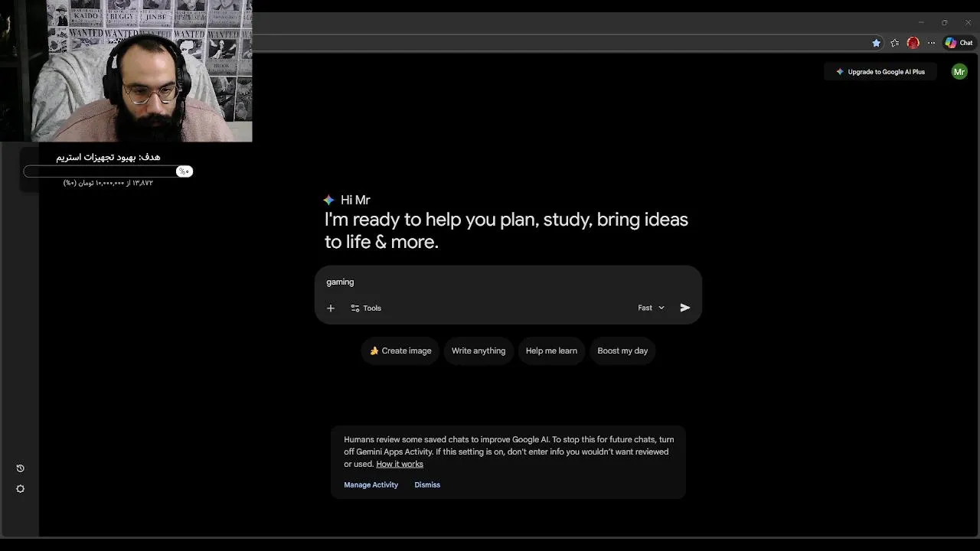Click into the prompt field containing 'gaming'

[x=508, y=282]
